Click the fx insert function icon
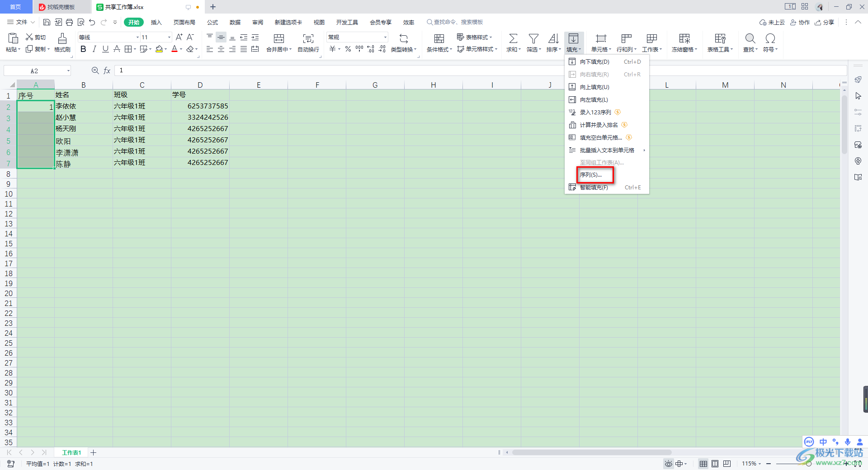Viewport: 868px width, 470px height. (x=107, y=70)
